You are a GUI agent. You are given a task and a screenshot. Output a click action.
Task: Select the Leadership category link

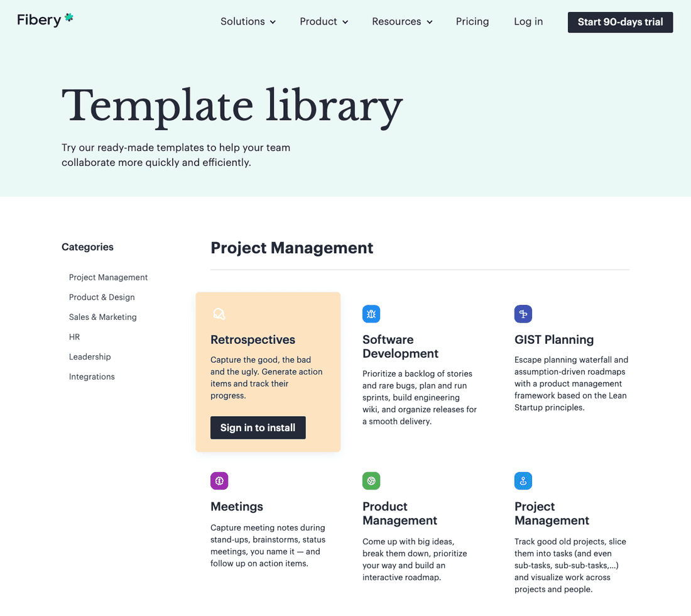click(90, 356)
